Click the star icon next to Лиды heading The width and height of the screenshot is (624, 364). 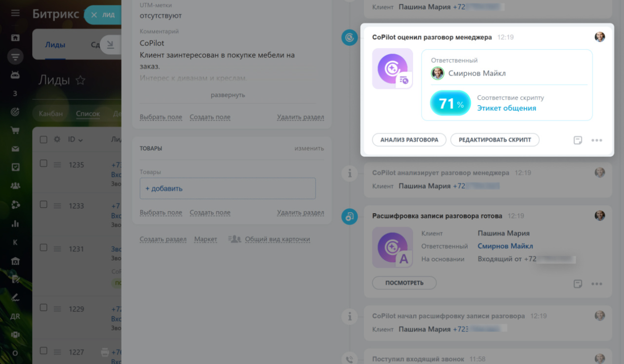(81, 81)
